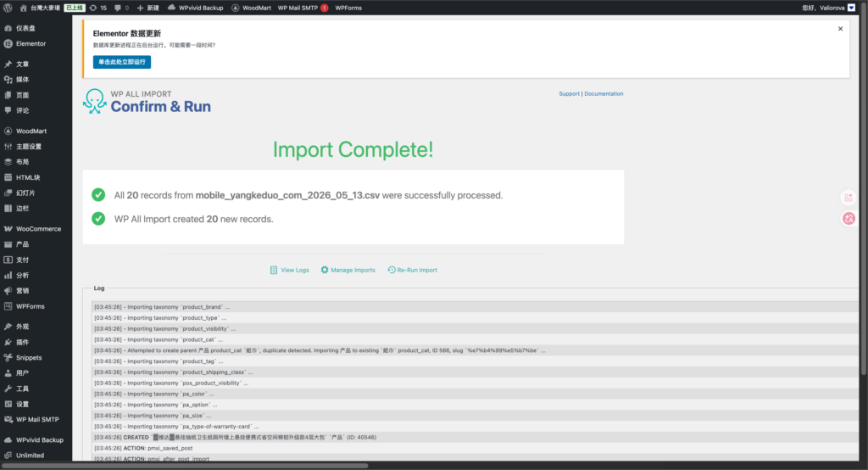
Task: Click the WP All Import octopus logo
Action: (x=95, y=102)
